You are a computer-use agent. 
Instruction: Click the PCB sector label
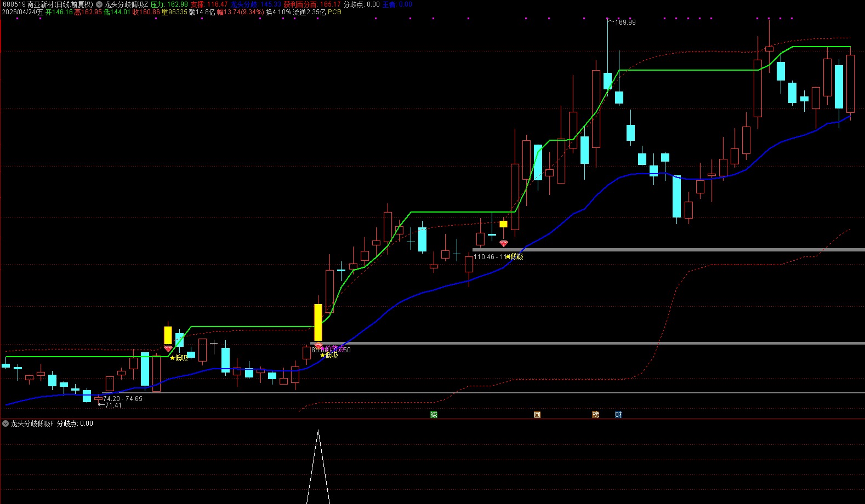point(334,12)
